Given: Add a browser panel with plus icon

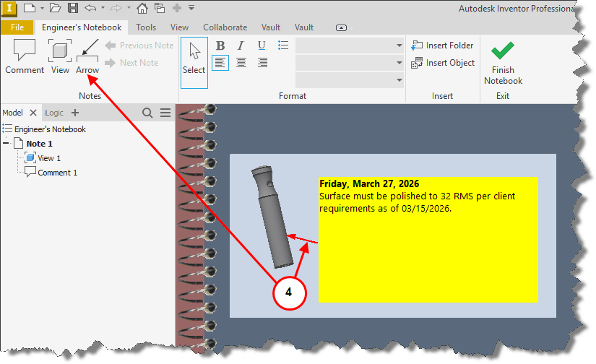Looking at the screenshot, I should (x=75, y=113).
